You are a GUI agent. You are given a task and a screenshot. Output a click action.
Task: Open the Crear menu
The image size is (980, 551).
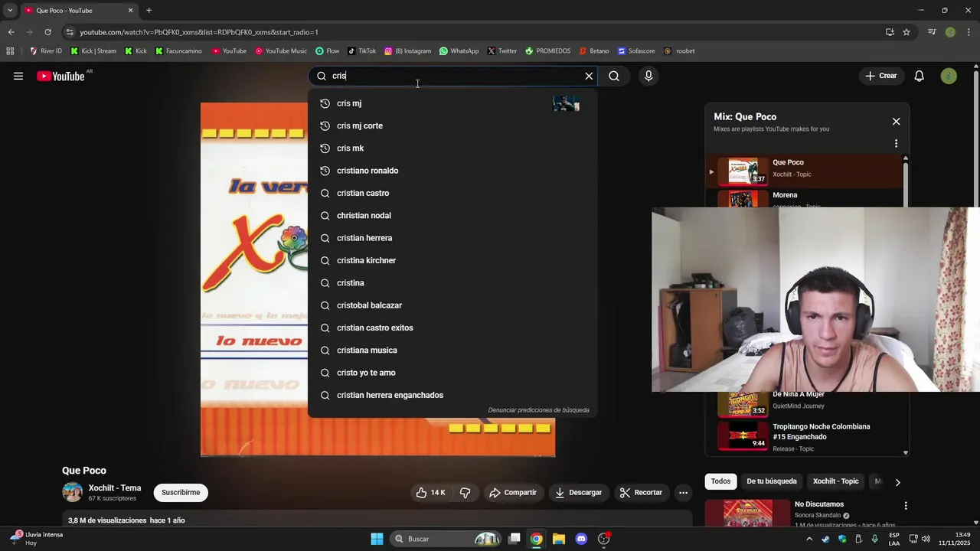[x=880, y=76]
